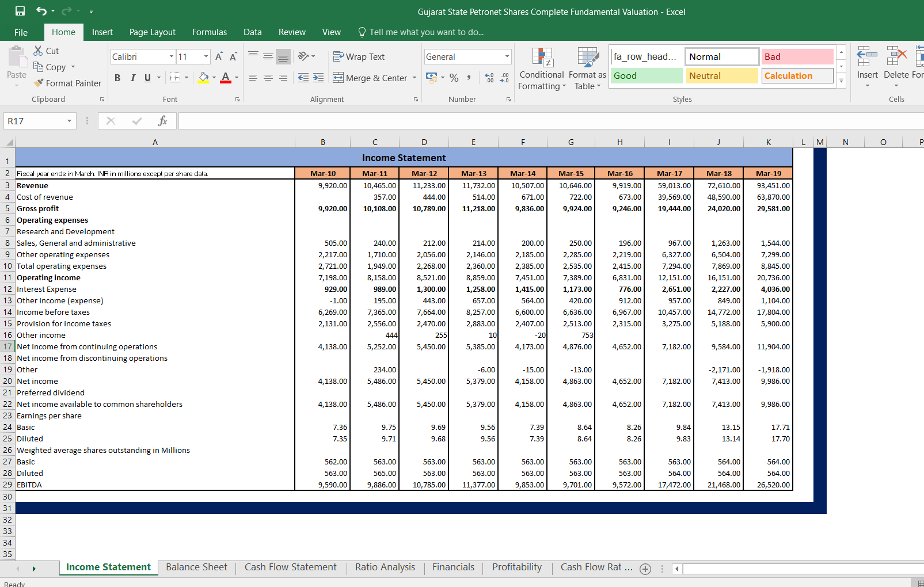This screenshot has width=924, height=587.
Task: Open Conditional Formatting menu
Action: tap(542, 68)
